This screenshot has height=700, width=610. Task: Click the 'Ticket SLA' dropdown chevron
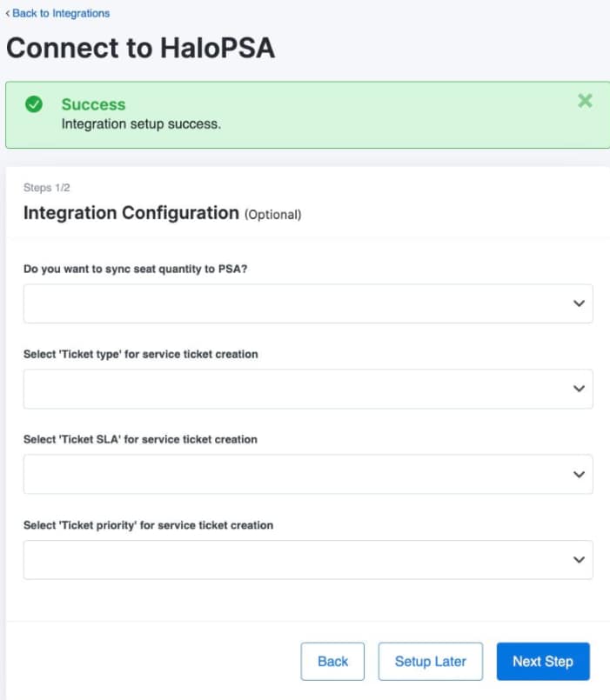[578, 474]
